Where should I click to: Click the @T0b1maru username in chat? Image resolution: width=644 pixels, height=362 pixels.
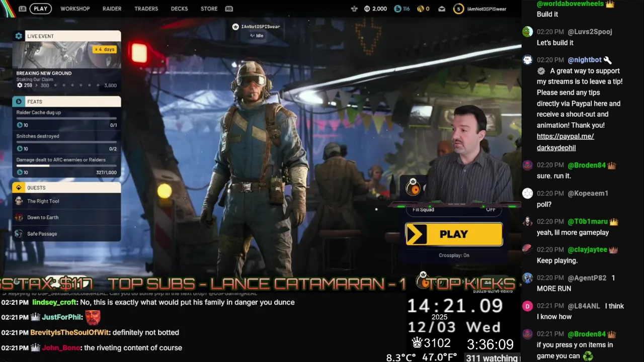pyautogui.click(x=587, y=221)
